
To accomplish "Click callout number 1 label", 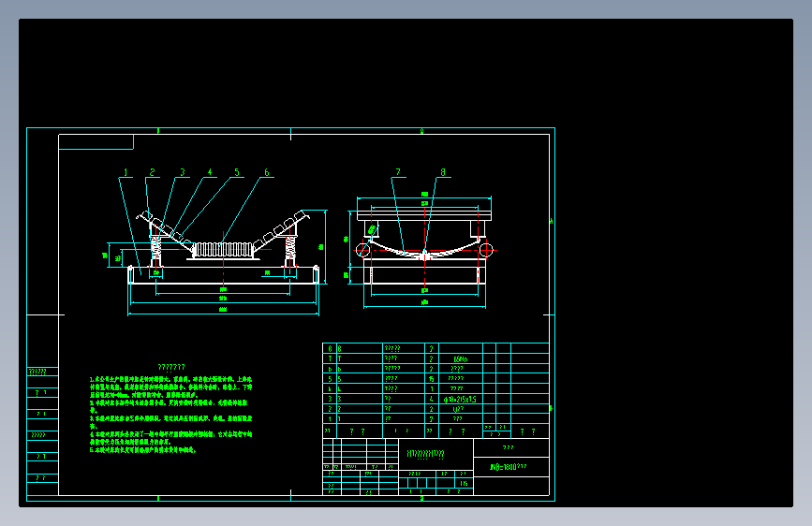I will coord(125,172).
